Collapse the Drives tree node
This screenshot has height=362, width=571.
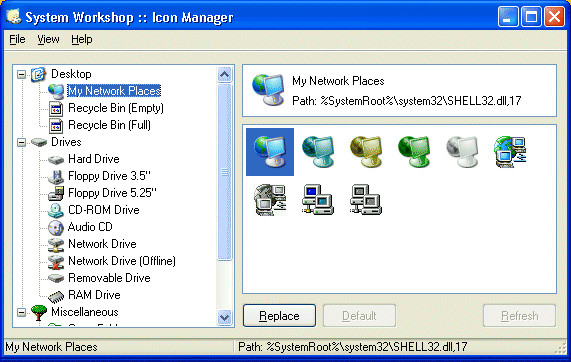click(x=21, y=142)
